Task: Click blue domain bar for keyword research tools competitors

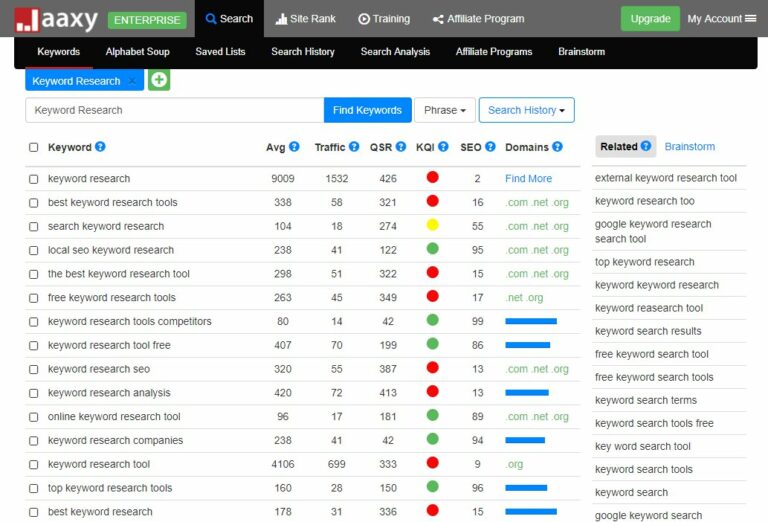Action: coord(531,321)
